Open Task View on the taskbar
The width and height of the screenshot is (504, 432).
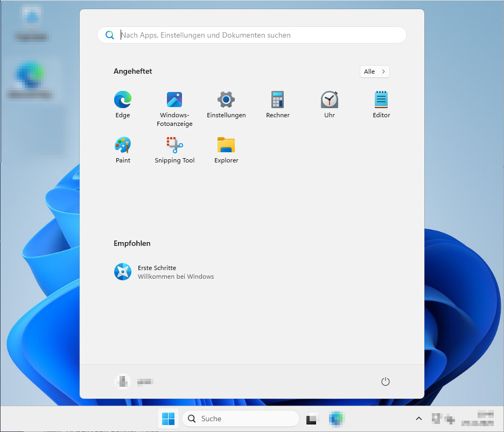pyautogui.click(x=313, y=419)
